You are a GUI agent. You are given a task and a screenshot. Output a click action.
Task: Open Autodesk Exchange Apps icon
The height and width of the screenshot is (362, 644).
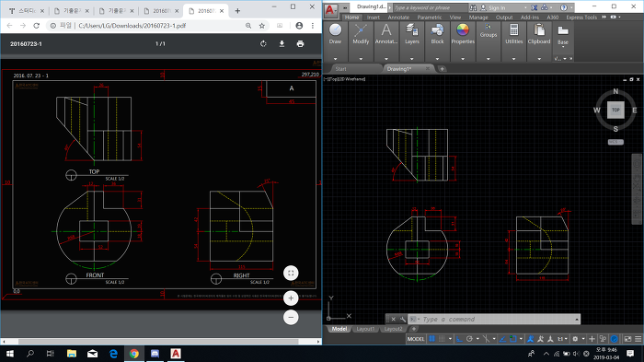[x=534, y=7]
